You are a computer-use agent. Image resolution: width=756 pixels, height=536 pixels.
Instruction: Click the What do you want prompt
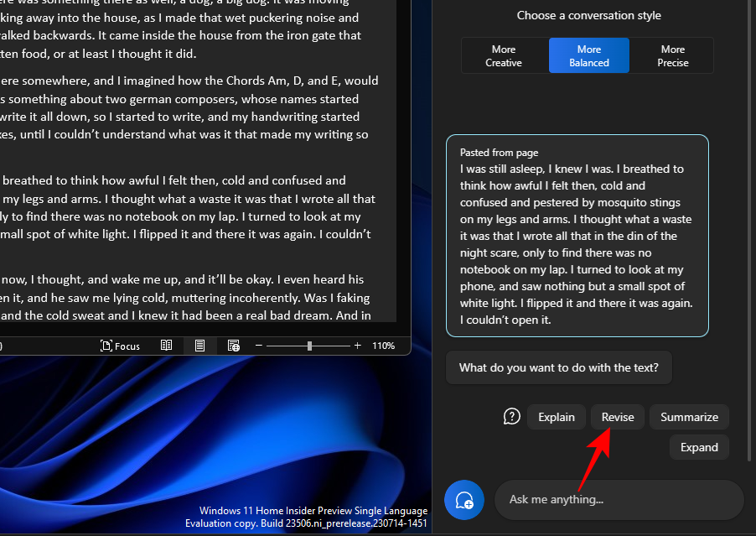coord(558,367)
